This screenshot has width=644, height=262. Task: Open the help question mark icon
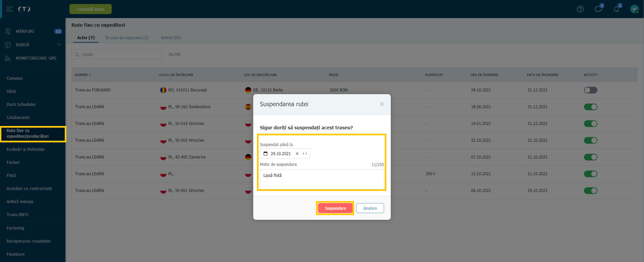580,9
